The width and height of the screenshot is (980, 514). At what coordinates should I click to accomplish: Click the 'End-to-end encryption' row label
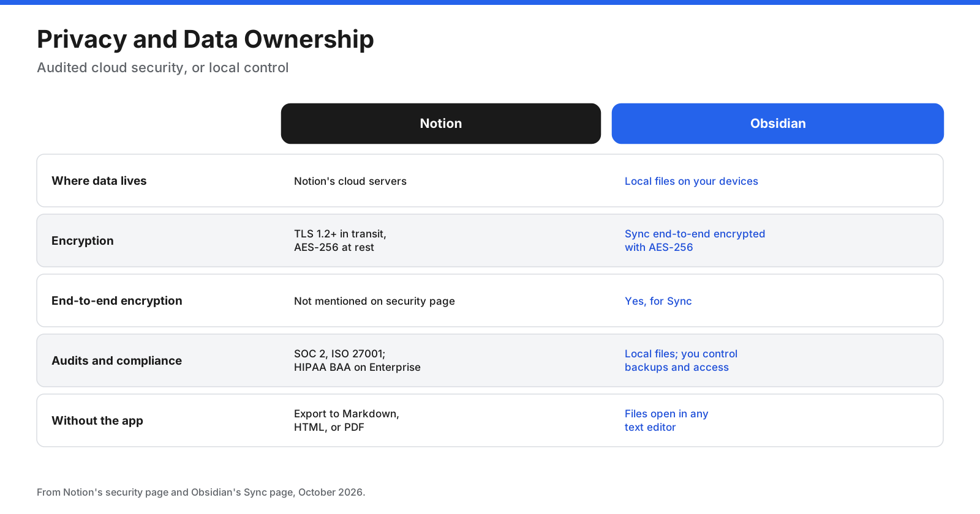(x=117, y=300)
